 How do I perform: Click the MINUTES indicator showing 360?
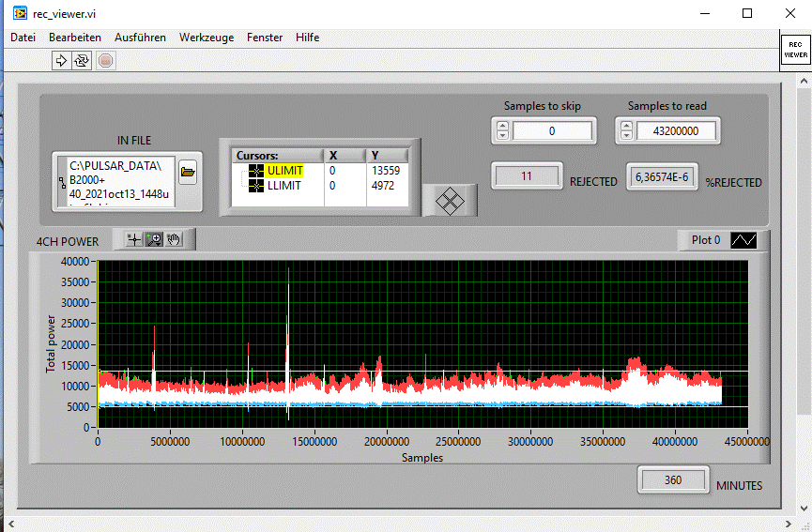coord(673,479)
